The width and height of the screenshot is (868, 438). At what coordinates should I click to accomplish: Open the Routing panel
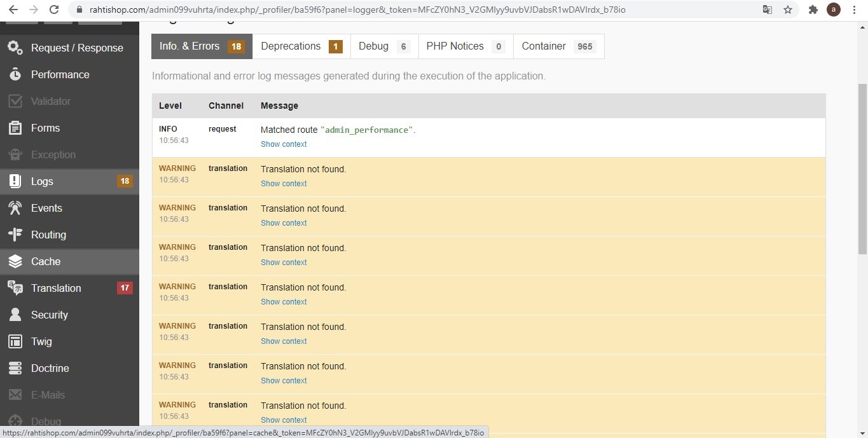(69, 235)
